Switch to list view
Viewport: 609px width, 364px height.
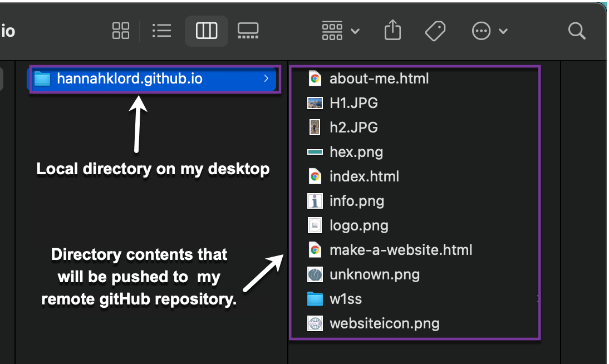coord(161,31)
